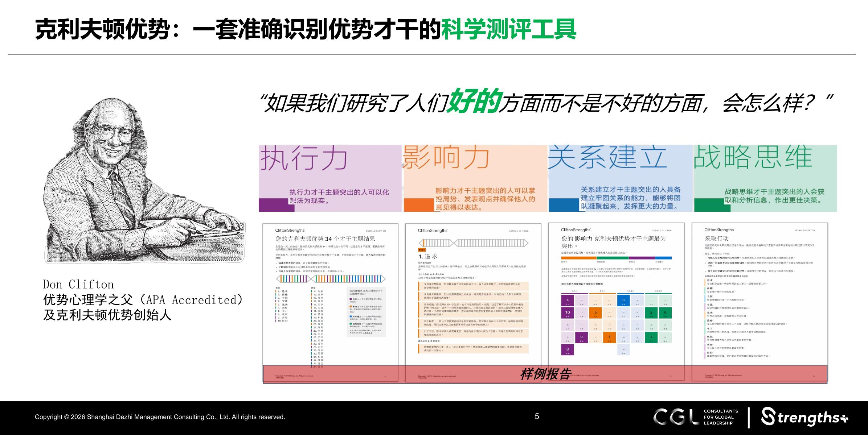The image size is (868, 435).
Task: Click the orange square on the 影响力 card
Action: [x=419, y=205]
